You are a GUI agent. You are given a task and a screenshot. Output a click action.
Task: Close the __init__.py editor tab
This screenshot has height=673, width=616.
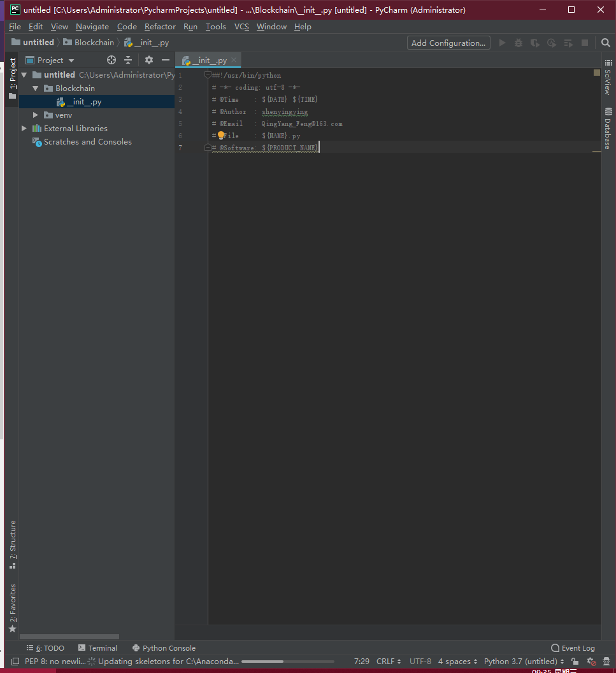[x=234, y=60]
